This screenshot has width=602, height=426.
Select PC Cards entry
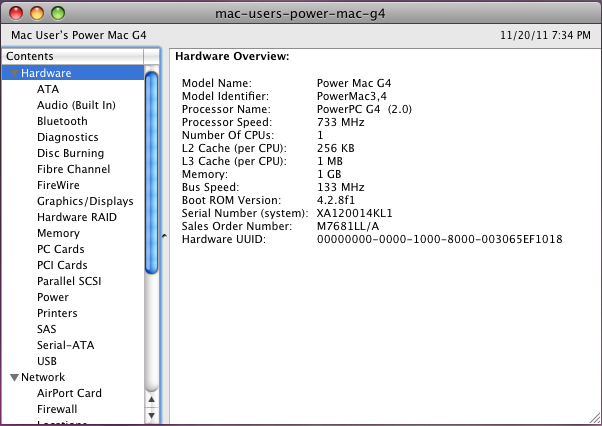pos(61,249)
